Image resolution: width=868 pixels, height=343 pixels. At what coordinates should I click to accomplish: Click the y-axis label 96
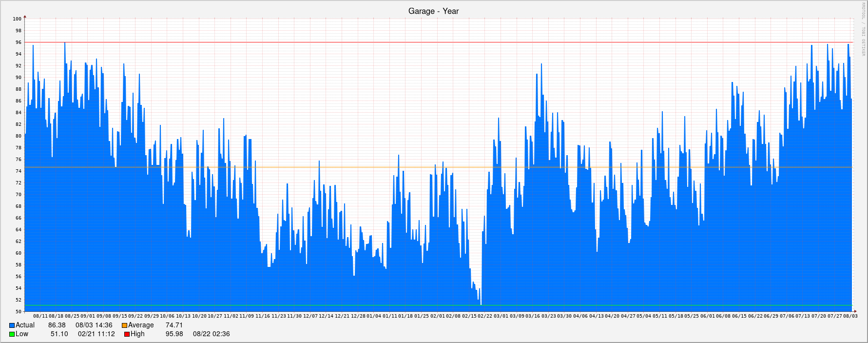[x=19, y=42]
